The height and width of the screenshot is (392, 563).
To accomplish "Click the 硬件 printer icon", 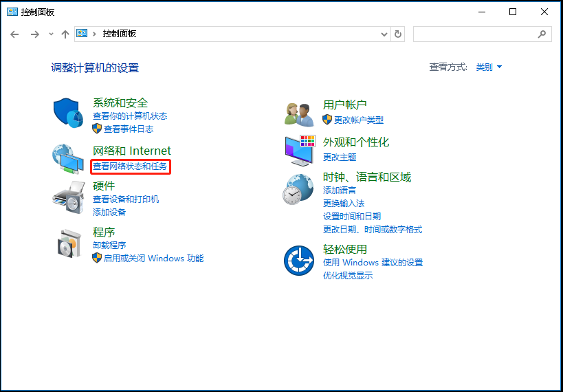I will click(x=69, y=197).
